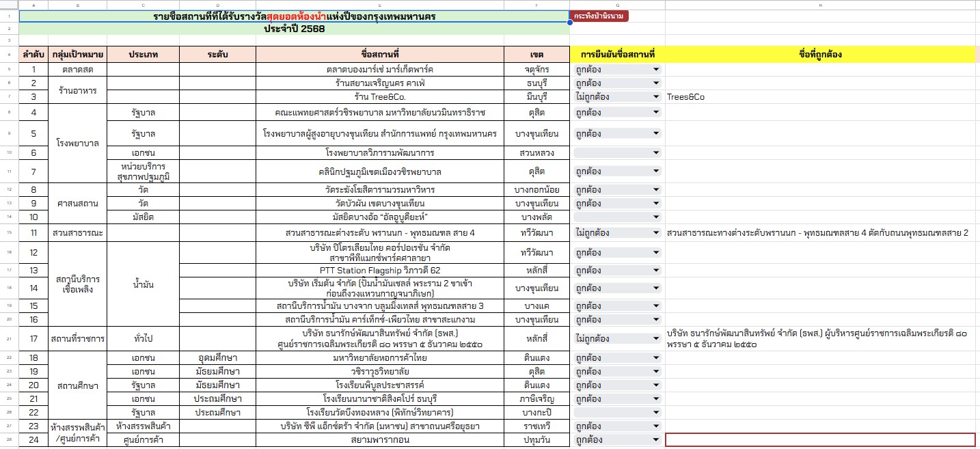
Task: Click the ทั่วไป type cell
Action: click(x=143, y=338)
